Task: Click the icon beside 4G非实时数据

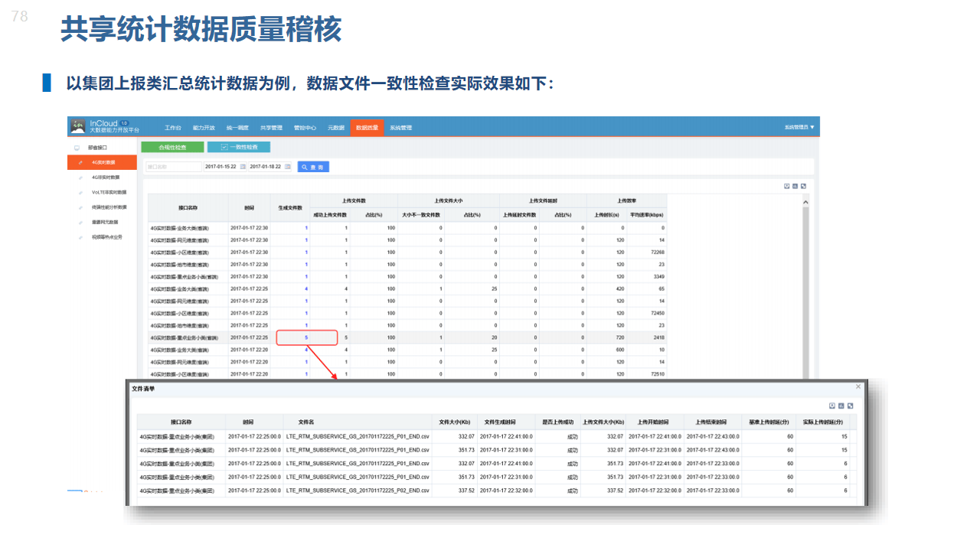Action: (80, 177)
